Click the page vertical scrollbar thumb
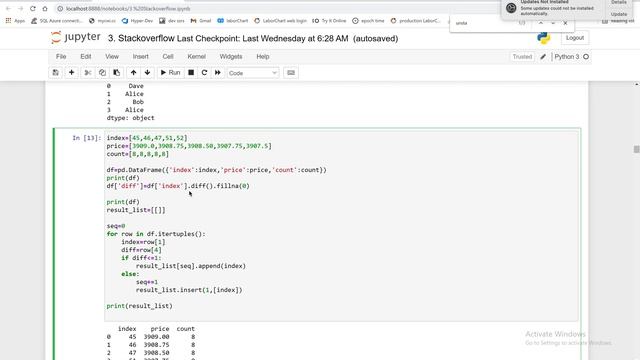Image resolution: width=640 pixels, height=360 pixels. click(636, 149)
